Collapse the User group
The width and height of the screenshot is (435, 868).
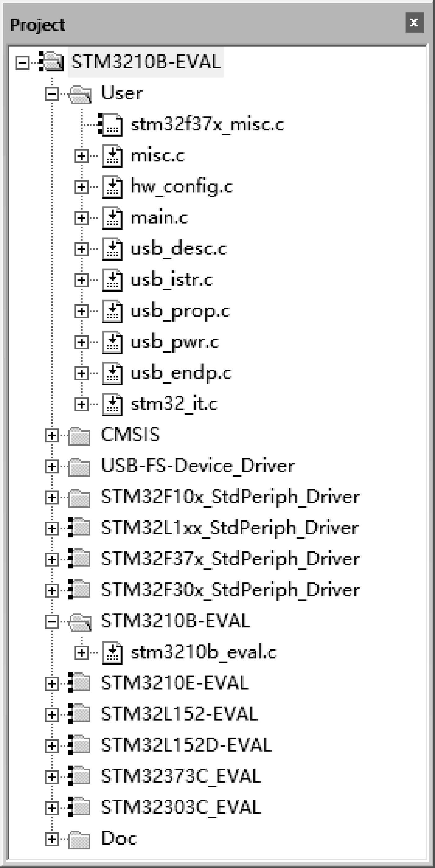[x=52, y=94]
